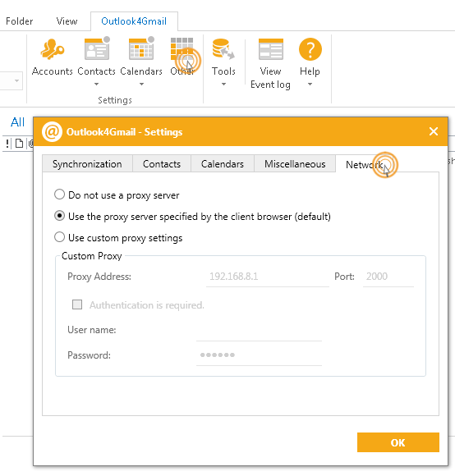The width and height of the screenshot is (455, 476).
Task: Click the OK button
Action: click(x=398, y=442)
